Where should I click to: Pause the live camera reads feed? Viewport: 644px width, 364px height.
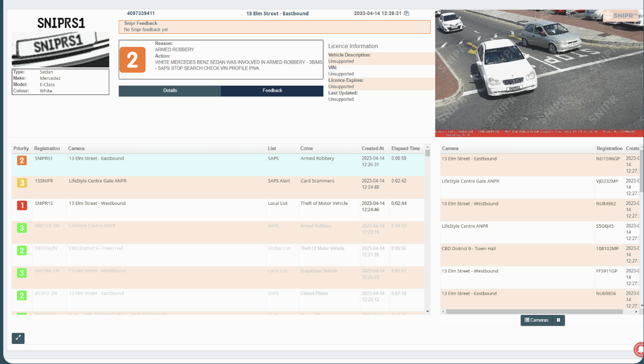(559, 320)
